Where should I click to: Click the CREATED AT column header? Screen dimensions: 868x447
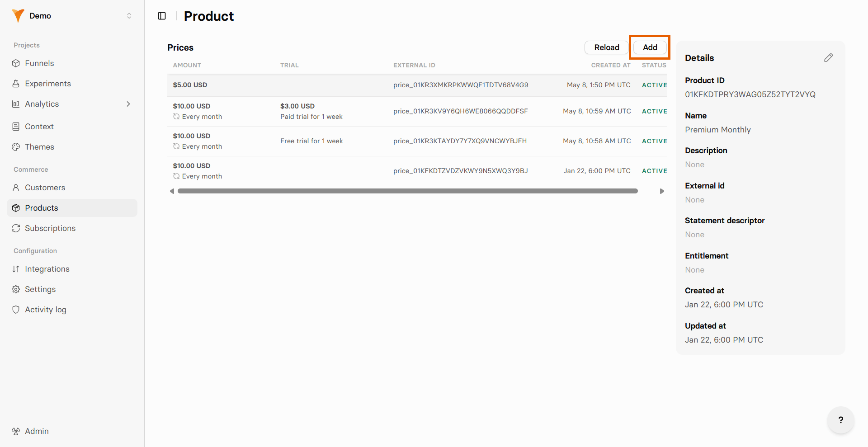(611, 65)
